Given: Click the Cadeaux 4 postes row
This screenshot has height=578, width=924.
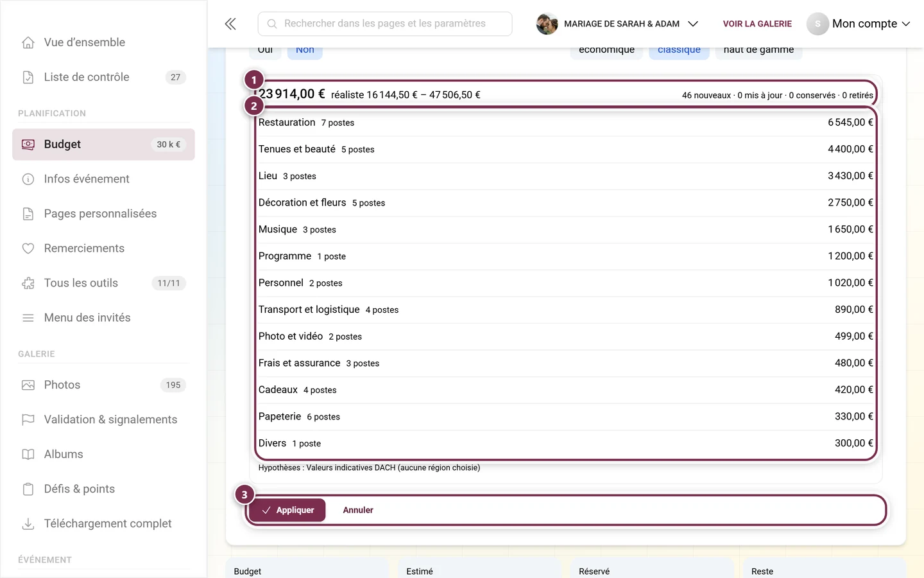Looking at the screenshot, I should point(565,390).
